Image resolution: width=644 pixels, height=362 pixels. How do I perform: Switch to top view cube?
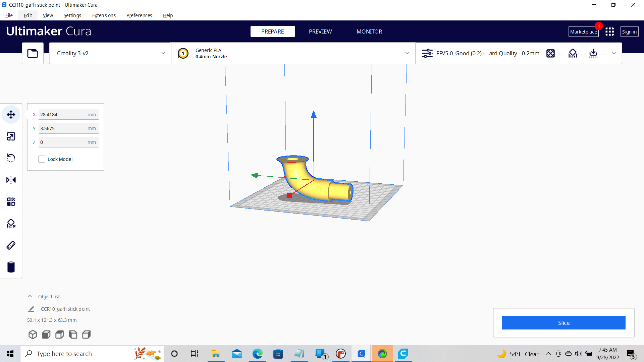pyautogui.click(x=60, y=334)
